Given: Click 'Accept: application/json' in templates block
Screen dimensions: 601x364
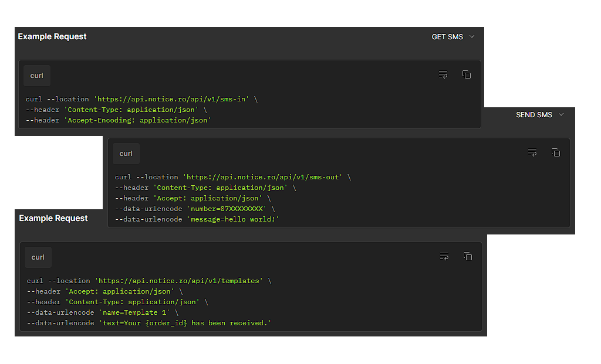Looking at the screenshot, I should click(120, 291).
